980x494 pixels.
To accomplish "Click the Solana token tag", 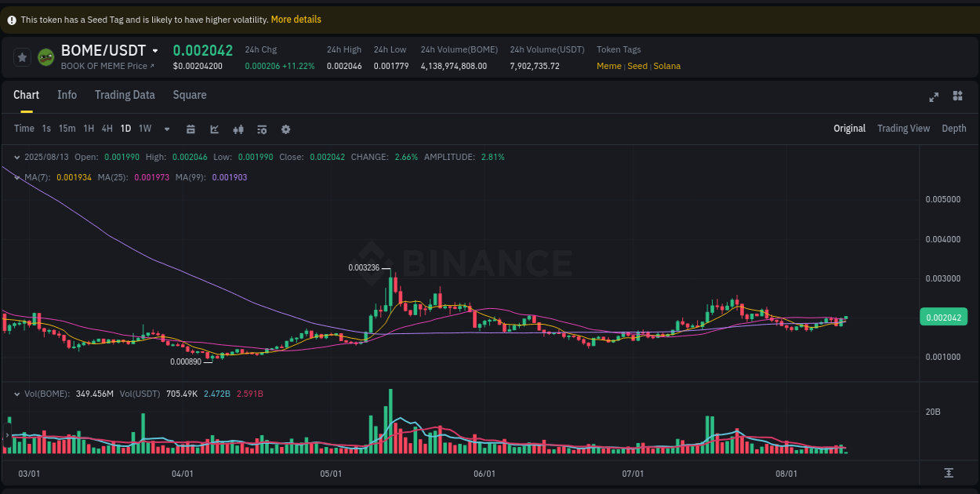I will [666, 66].
